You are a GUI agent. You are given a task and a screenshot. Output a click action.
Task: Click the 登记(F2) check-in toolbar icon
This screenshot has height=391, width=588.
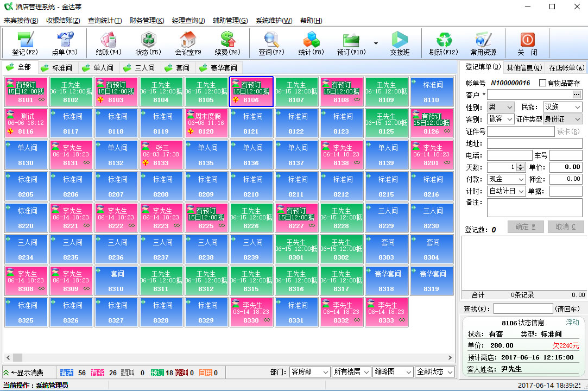click(x=25, y=43)
